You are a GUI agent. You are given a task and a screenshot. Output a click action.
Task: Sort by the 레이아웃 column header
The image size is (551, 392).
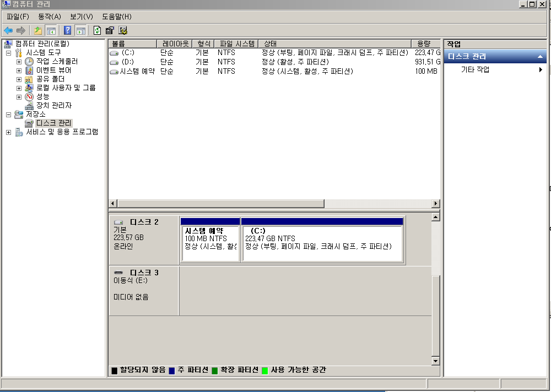175,43
